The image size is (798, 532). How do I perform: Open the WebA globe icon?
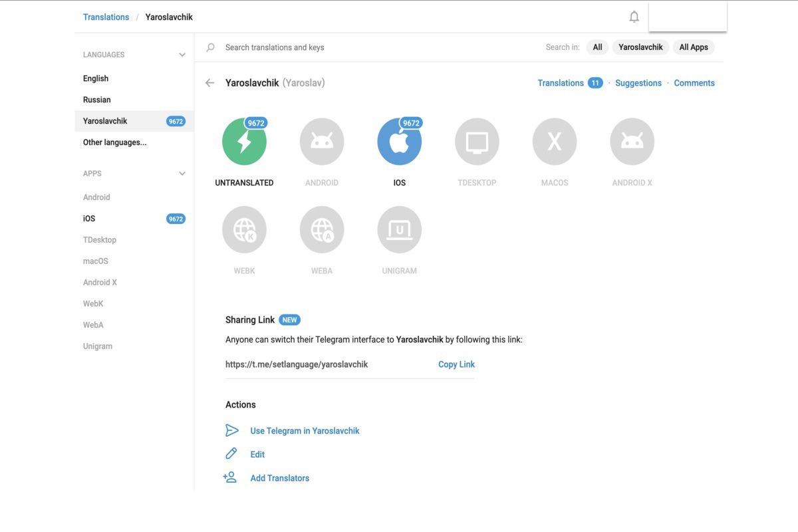click(322, 230)
